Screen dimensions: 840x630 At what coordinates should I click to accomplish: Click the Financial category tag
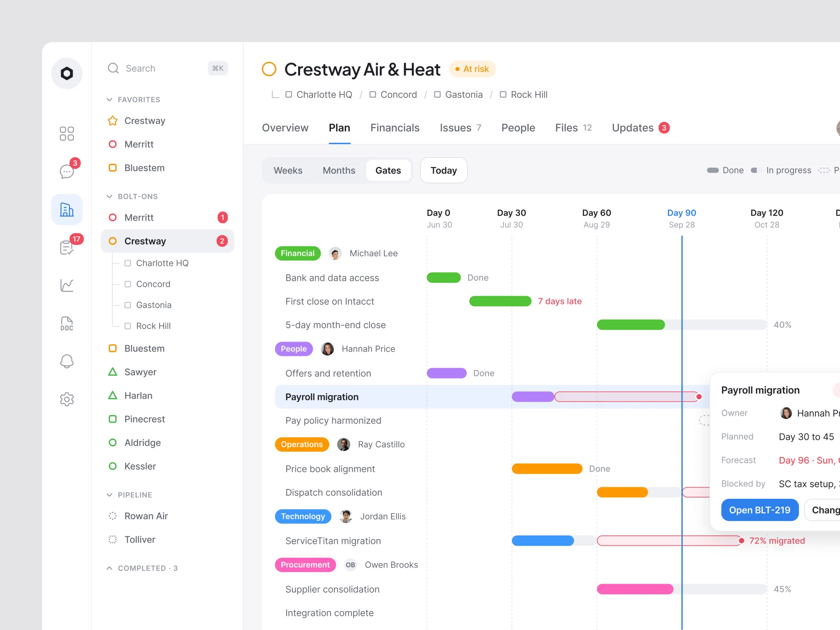pos(298,253)
